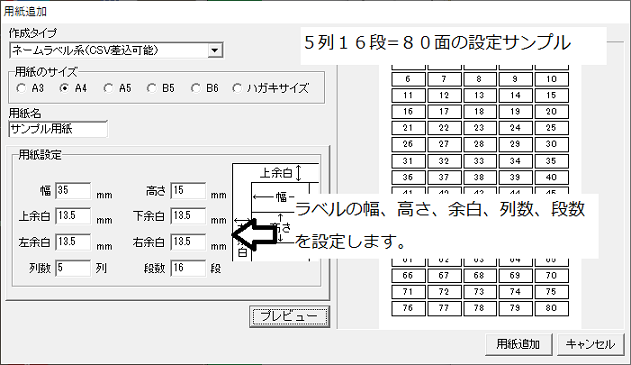The width and height of the screenshot is (631, 365).
Task: Click label cell 70 in preview
Action: 551,276
